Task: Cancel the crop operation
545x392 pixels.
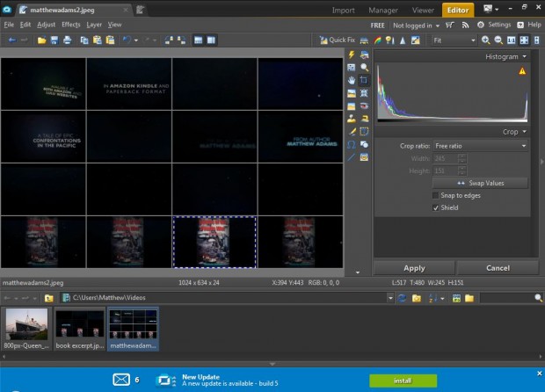Action: pos(498,268)
